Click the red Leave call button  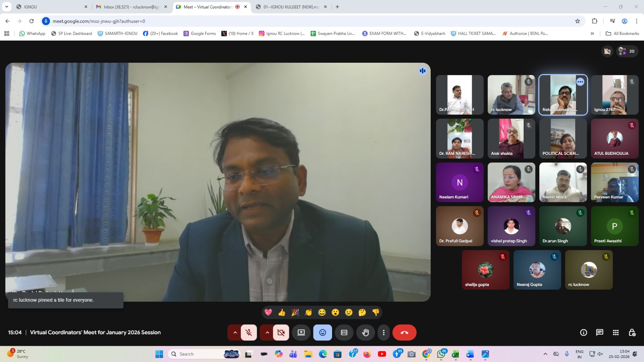pos(404,333)
